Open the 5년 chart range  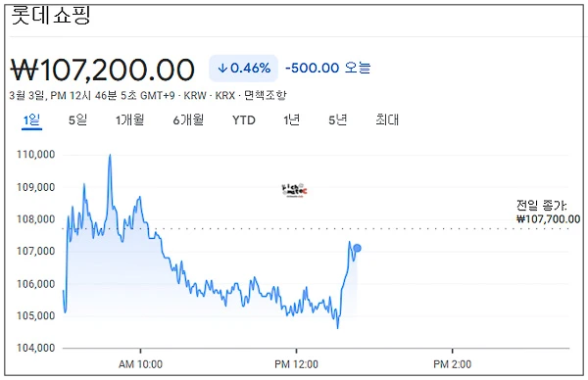pos(337,120)
